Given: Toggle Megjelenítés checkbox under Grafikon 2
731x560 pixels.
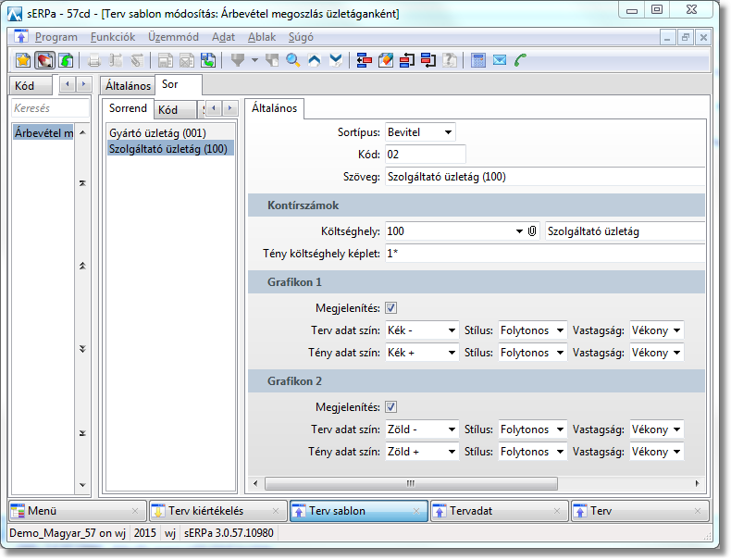Looking at the screenshot, I should (x=391, y=407).
